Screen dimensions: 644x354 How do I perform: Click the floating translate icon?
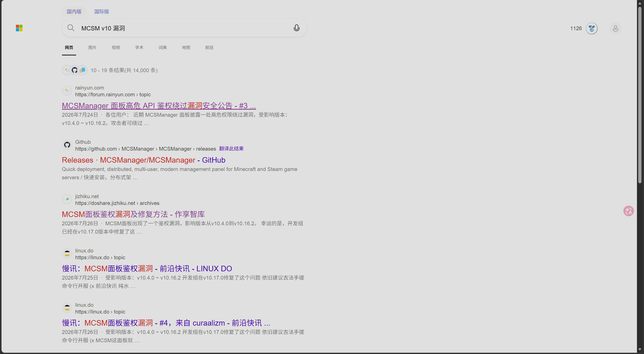(x=628, y=211)
